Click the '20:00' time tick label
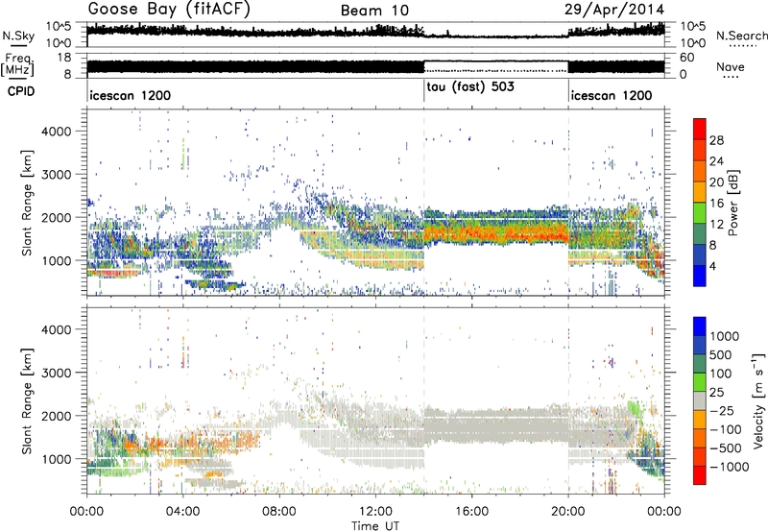Screen dimensions: 768x532 click(568, 512)
